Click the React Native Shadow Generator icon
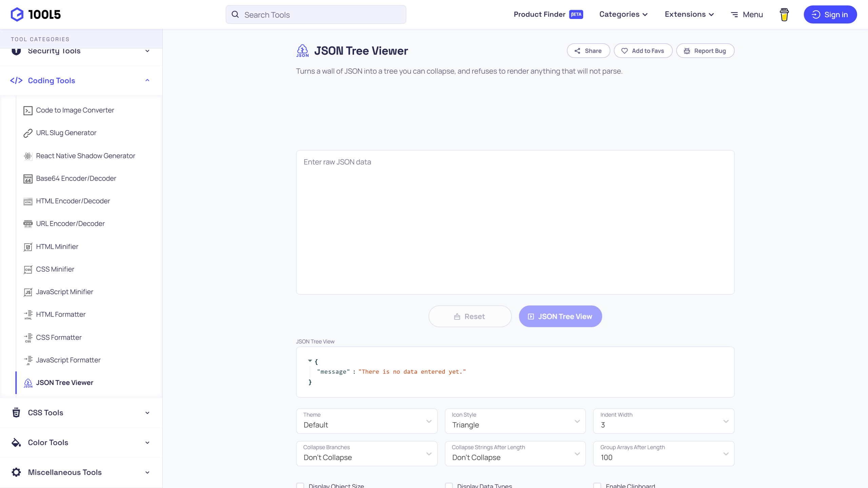This screenshot has height=488, width=868. [28, 156]
